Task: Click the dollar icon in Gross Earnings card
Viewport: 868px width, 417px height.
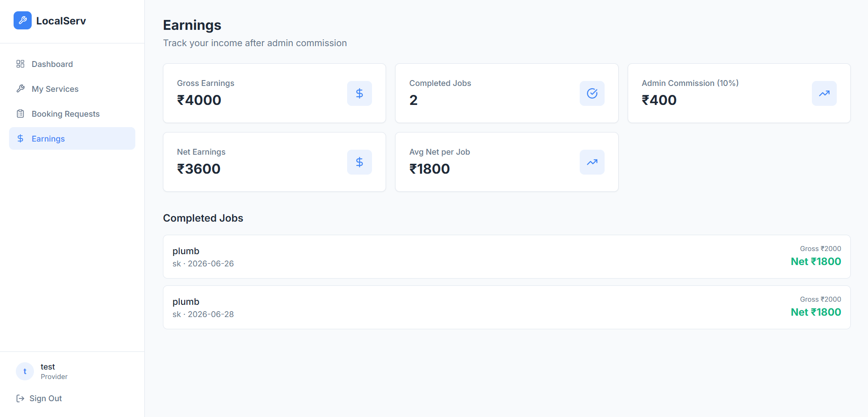Action: coord(359,93)
